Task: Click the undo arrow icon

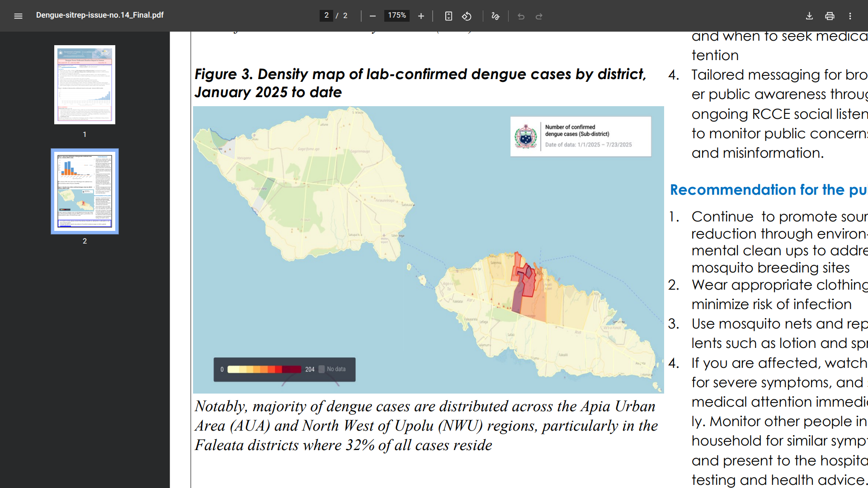Action: [x=521, y=16]
